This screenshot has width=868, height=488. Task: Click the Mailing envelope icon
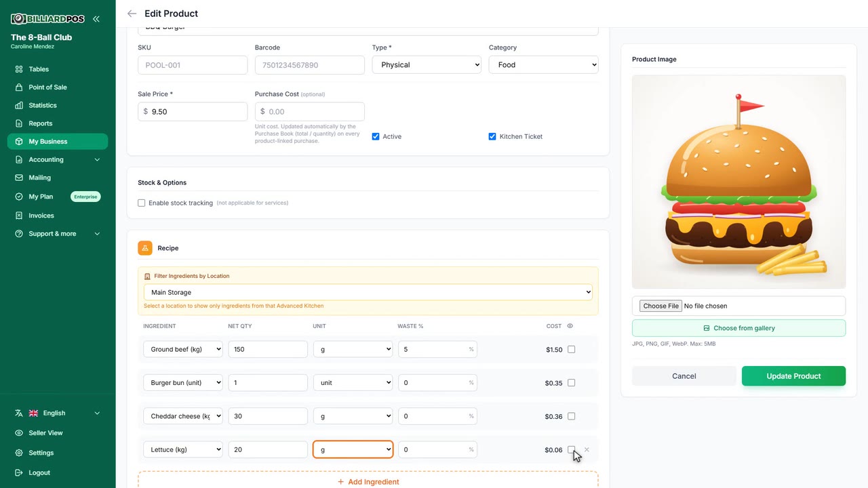click(x=19, y=178)
